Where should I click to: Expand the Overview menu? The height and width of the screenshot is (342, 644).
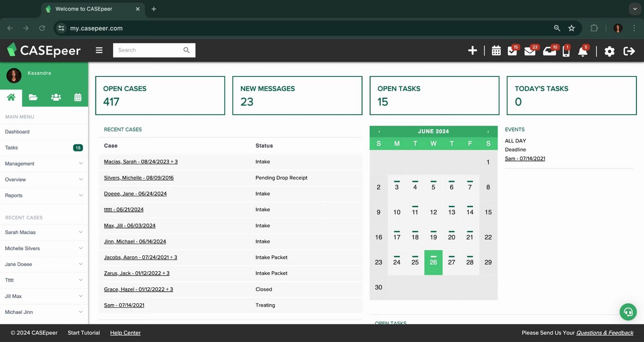coord(44,180)
